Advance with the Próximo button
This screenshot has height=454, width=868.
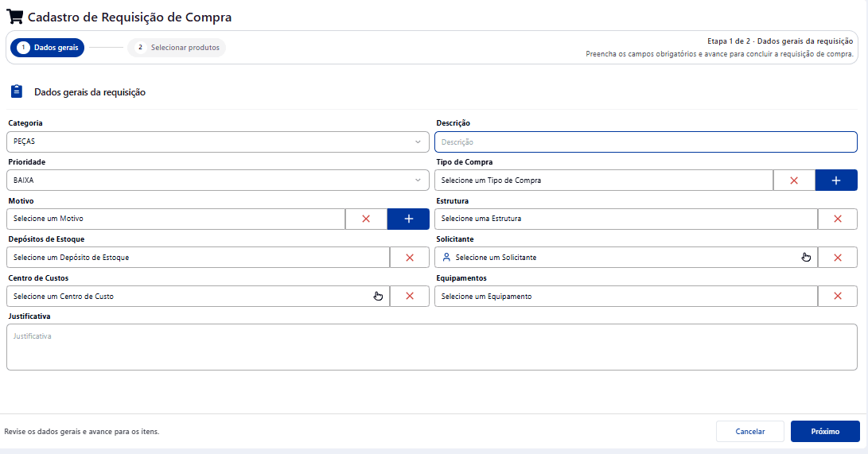tap(825, 431)
